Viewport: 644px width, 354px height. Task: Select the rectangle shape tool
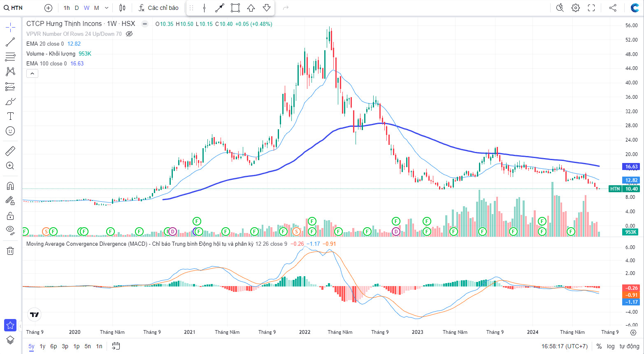pyautogui.click(x=235, y=8)
